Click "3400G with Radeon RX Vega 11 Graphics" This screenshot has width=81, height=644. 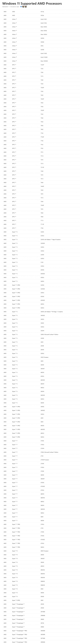pyautogui.click(x=52, y=312)
